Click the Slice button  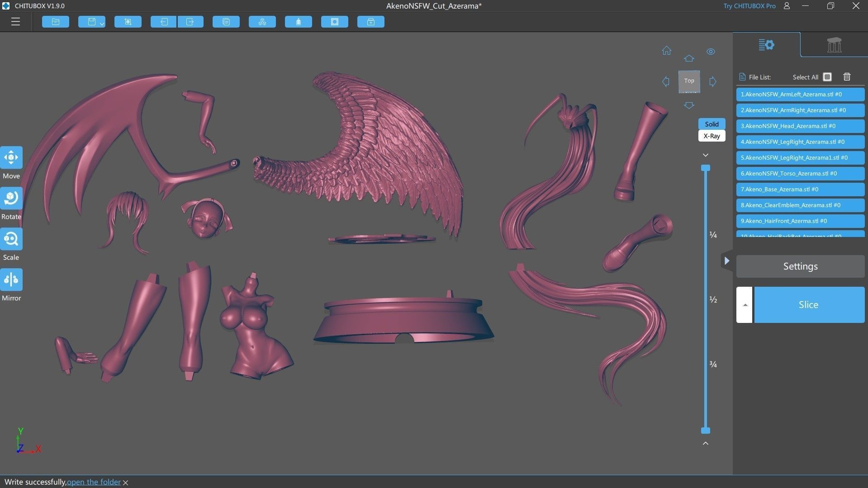coord(809,305)
